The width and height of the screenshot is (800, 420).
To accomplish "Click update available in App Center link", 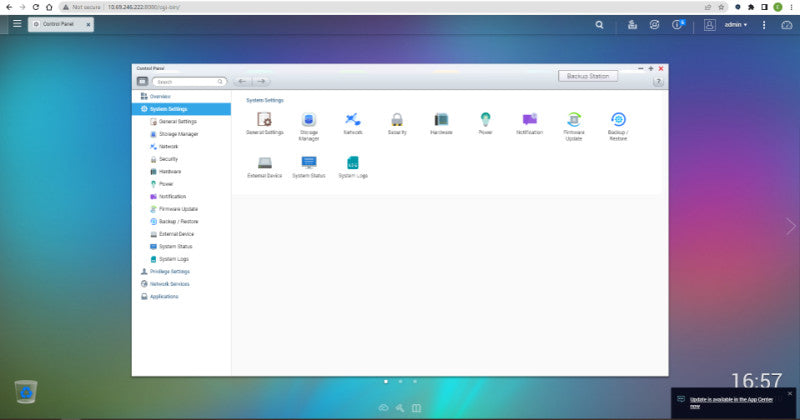I will click(731, 403).
